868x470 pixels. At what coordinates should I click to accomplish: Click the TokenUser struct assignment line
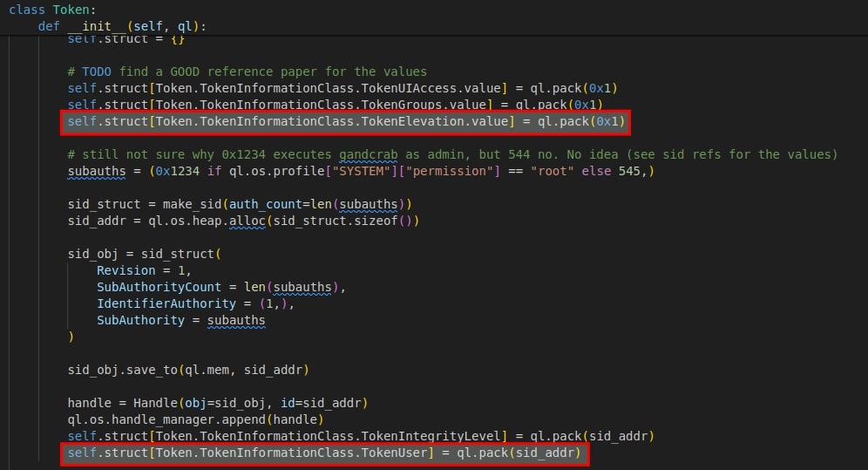coord(324,453)
